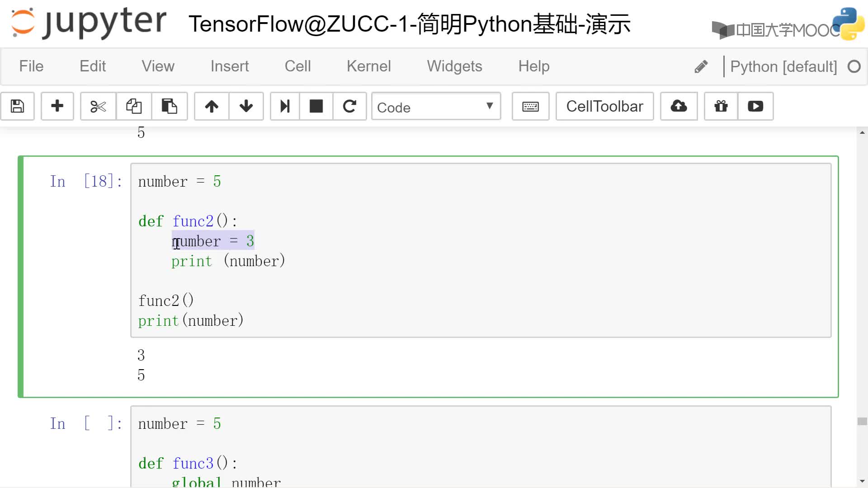Click 'def func3():' in the unexecuted cell
Screen dimensions: 868x488
coord(188,464)
